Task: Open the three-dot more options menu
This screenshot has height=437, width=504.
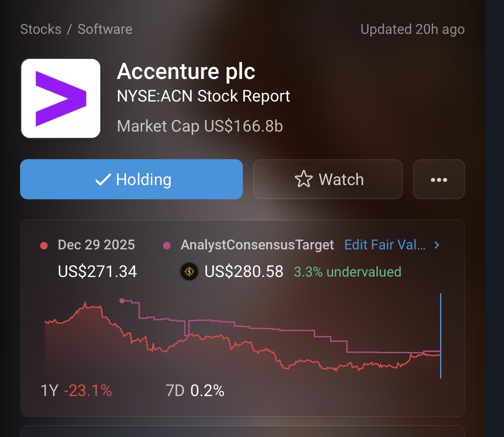Action: point(439,180)
